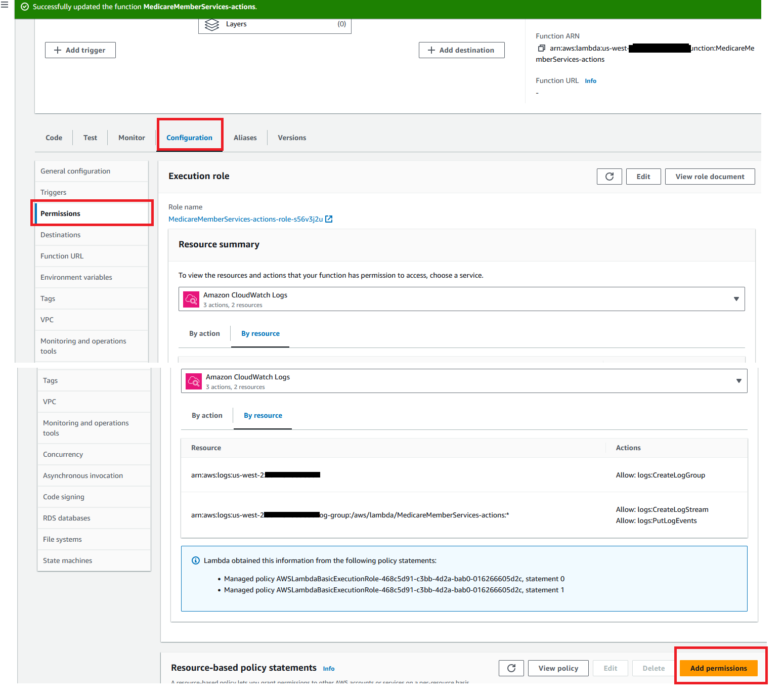Edit the execution role
This screenshot has height=695, width=784.
(x=643, y=177)
